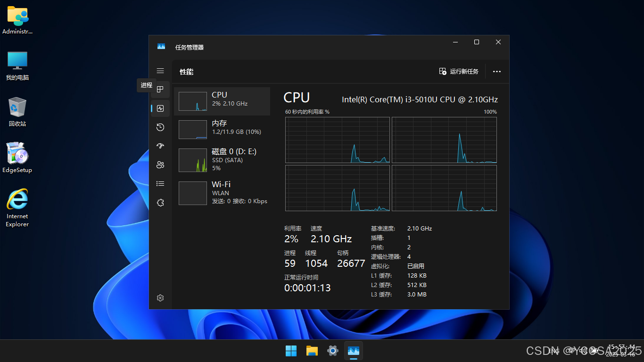This screenshot has height=362, width=644.
Task: Open the Settings gear app on taskbar
Action: click(x=333, y=351)
